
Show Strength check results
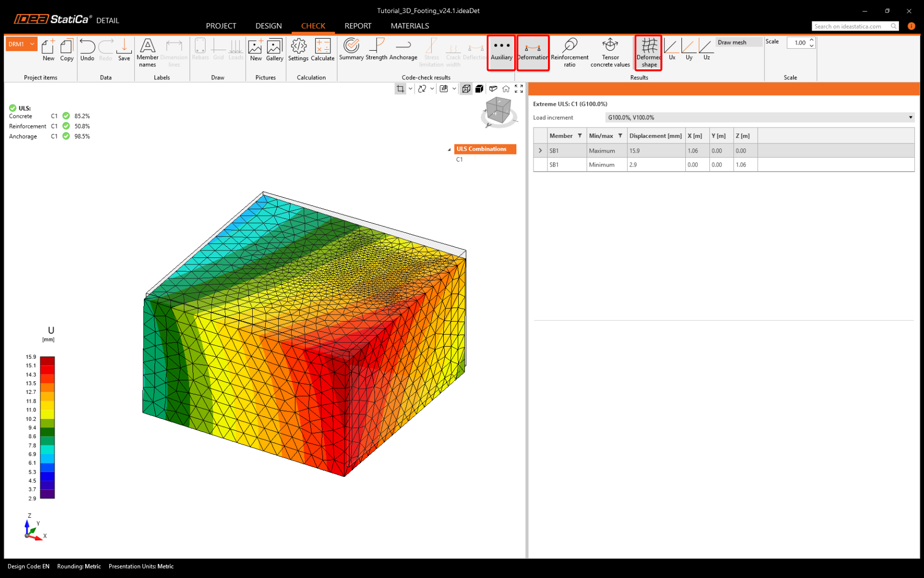point(377,50)
